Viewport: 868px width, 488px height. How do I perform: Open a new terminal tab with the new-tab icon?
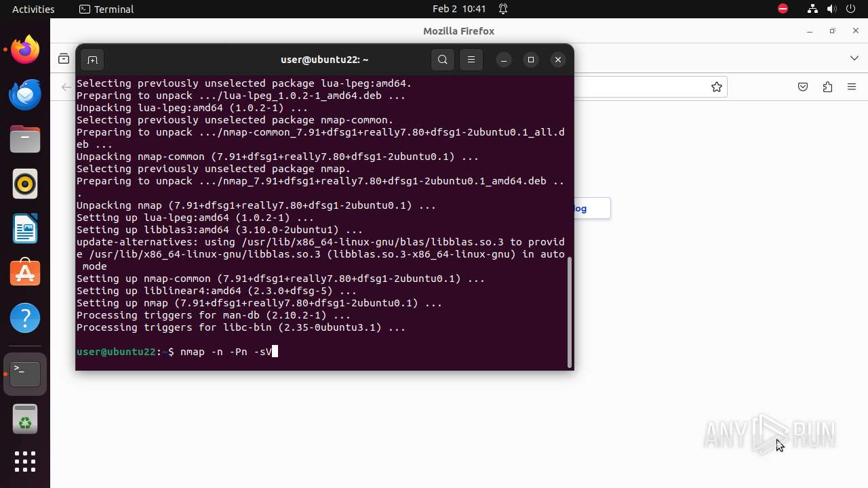pyautogui.click(x=92, y=60)
